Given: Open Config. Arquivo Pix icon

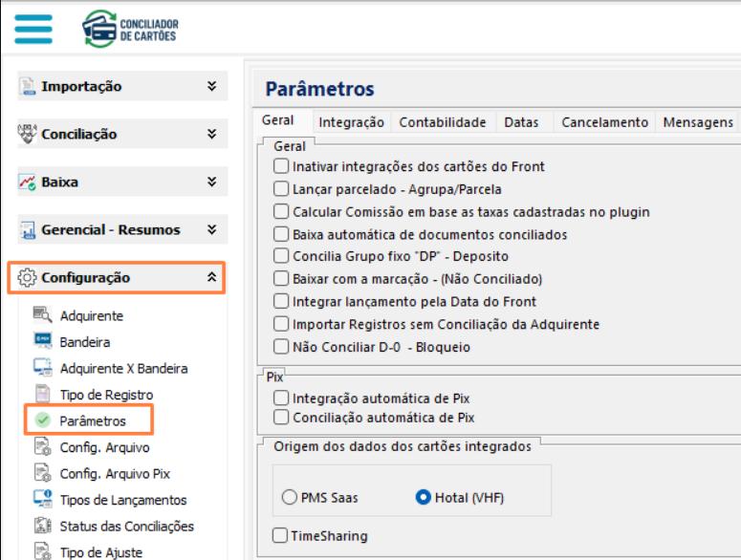Looking at the screenshot, I should pyautogui.click(x=42, y=473).
